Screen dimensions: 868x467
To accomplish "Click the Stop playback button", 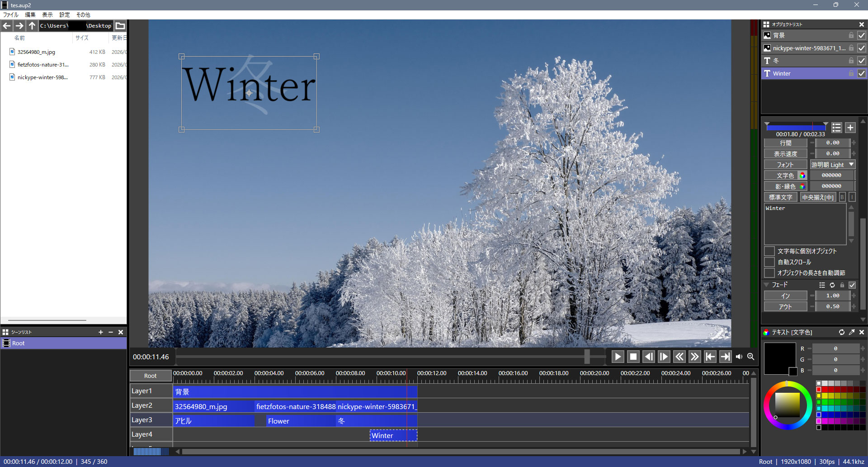I will (x=633, y=357).
